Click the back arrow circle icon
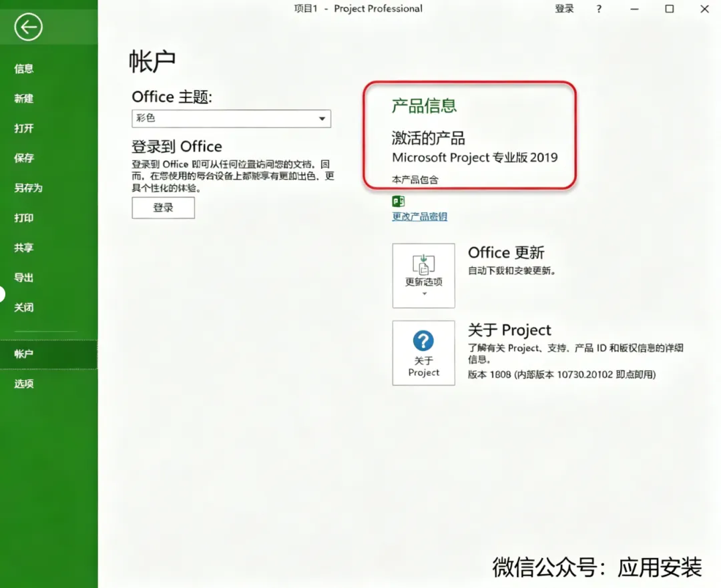 click(x=28, y=27)
